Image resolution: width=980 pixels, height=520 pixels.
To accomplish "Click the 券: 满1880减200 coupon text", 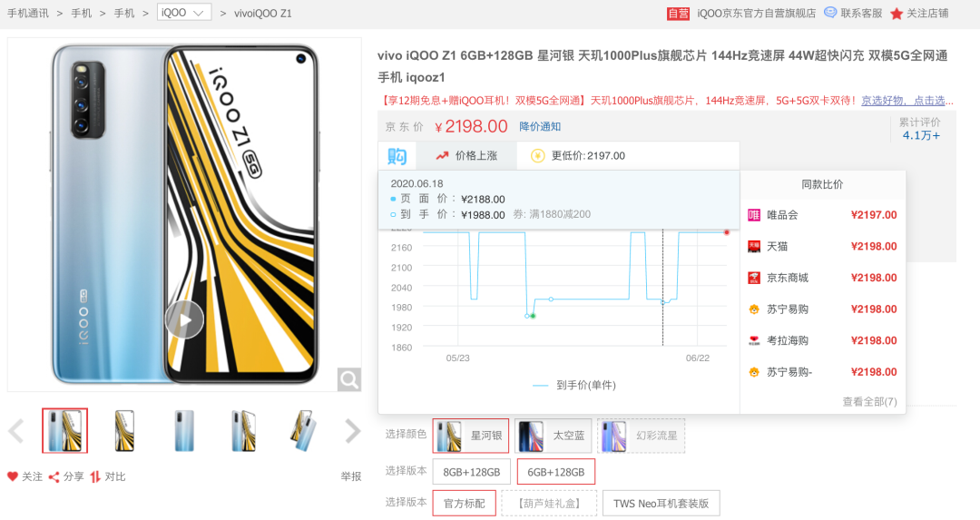I will coord(552,214).
